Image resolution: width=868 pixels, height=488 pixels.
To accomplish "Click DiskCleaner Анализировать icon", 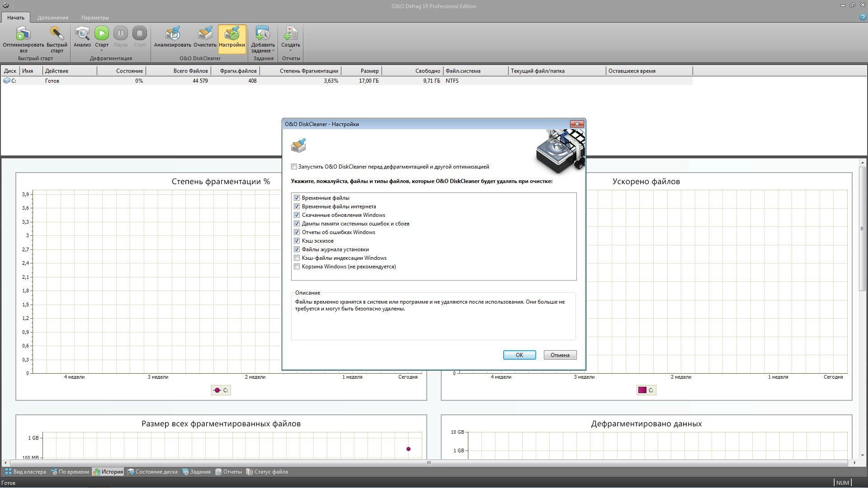I will [x=172, y=33].
